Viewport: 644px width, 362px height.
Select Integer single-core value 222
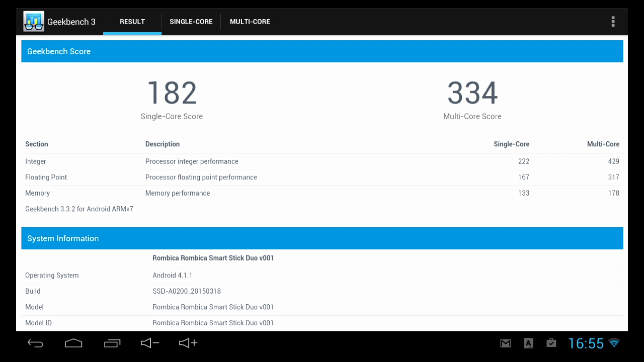point(524,161)
